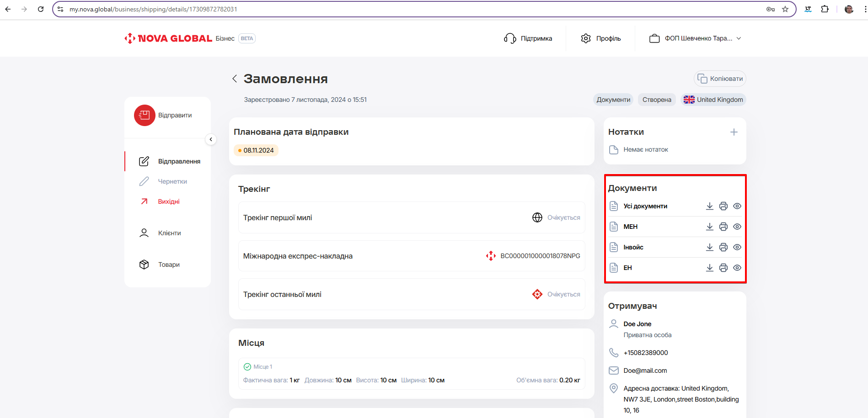Click the Копіювати button
This screenshot has height=418, width=868.
click(720, 79)
